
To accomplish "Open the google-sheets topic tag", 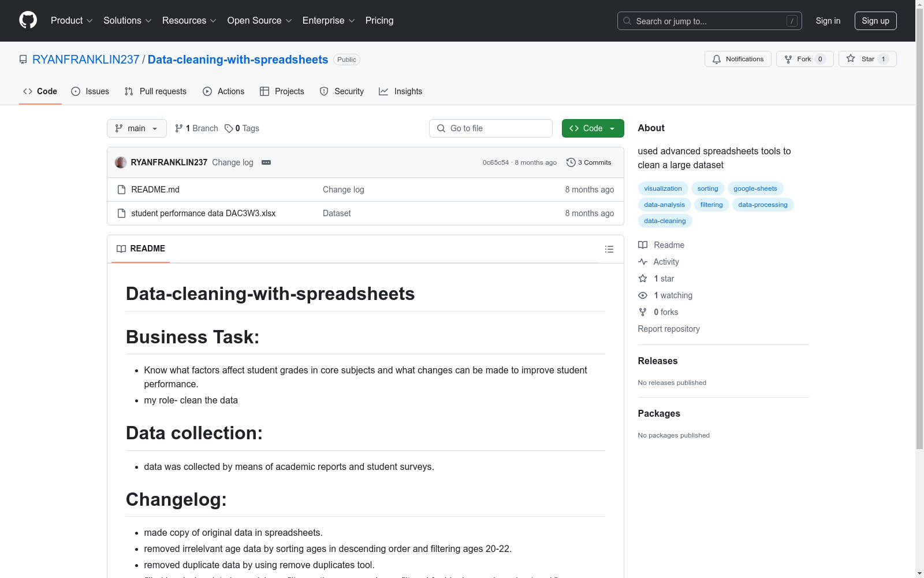I will pos(755,188).
